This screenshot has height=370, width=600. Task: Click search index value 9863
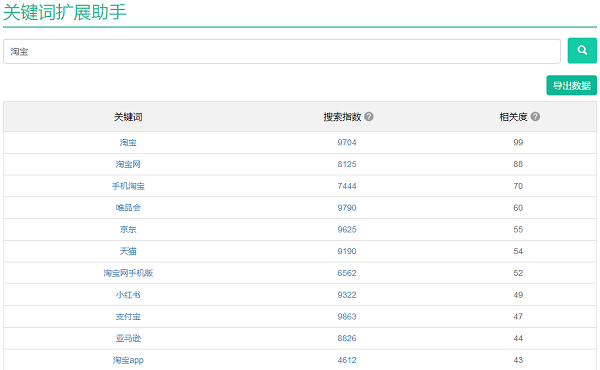tap(347, 317)
